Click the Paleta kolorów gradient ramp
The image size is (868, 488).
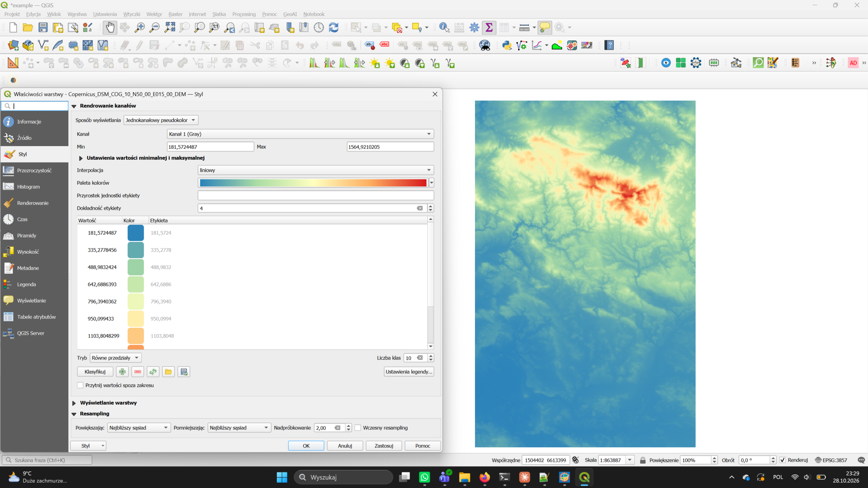313,183
